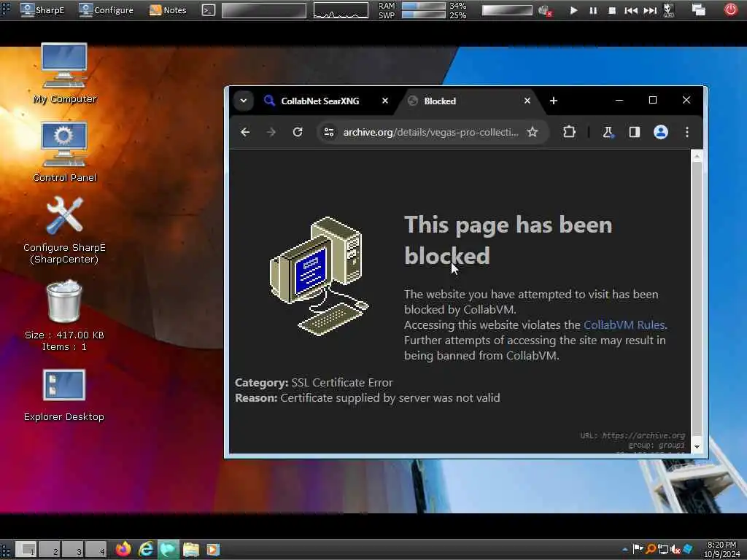The image size is (747, 560).
Task: Close the Blocked tab
Action: click(x=527, y=101)
